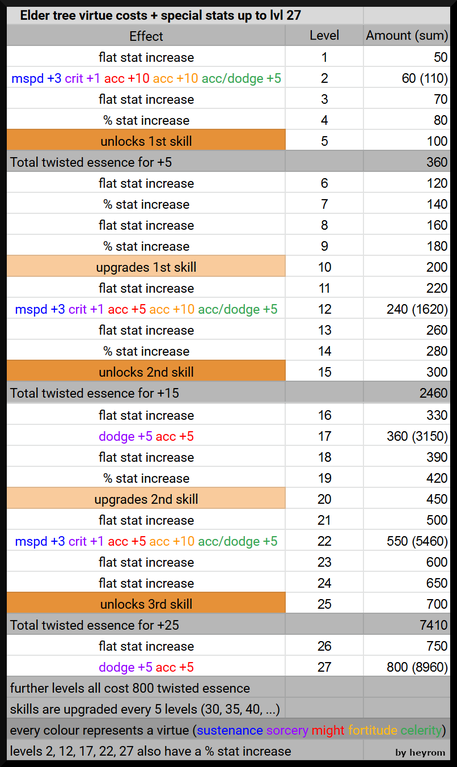This screenshot has width=457, height=767.
Task: Select the amount cell '300'
Action: [x=407, y=372]
